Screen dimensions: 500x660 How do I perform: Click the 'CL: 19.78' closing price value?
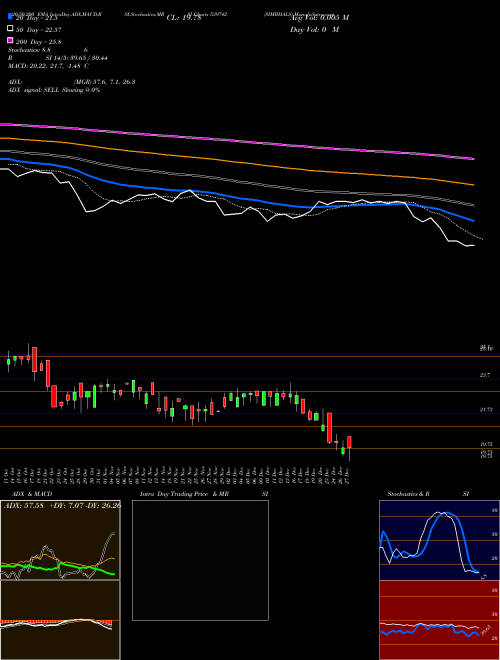click(184, 18)
